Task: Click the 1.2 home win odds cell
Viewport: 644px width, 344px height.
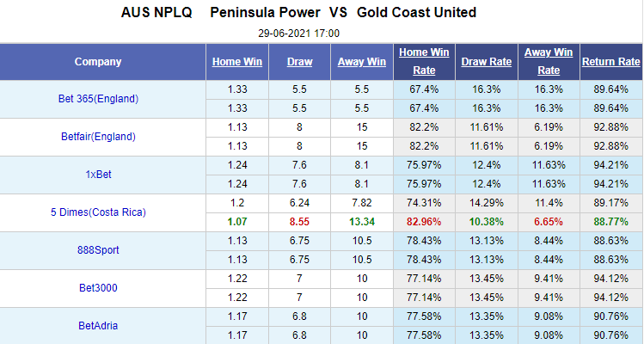Action: tap(237, 203)
